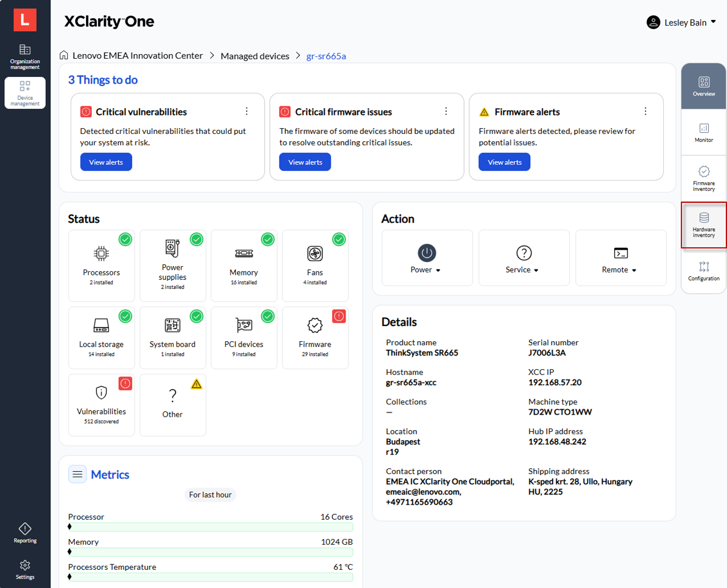Click the Processors status tile
Image resolution: width=727 pixels, height=588 pixels.
(101, 266)
